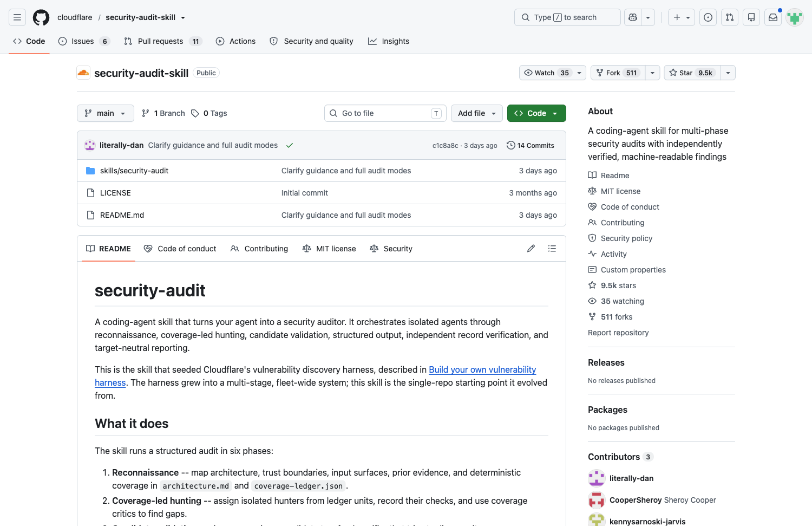Open the notifications inbox icon
812x526 pixels.
click(773, 17)
